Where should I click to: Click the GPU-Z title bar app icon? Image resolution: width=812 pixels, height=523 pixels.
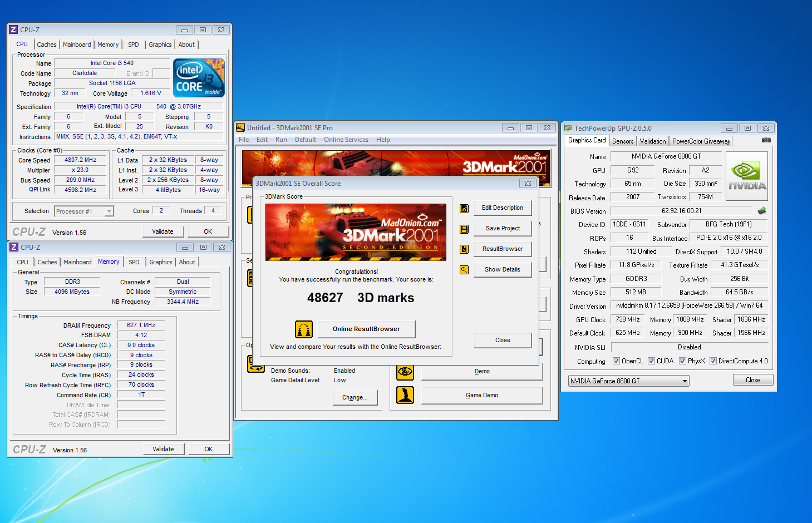point(568,128)
